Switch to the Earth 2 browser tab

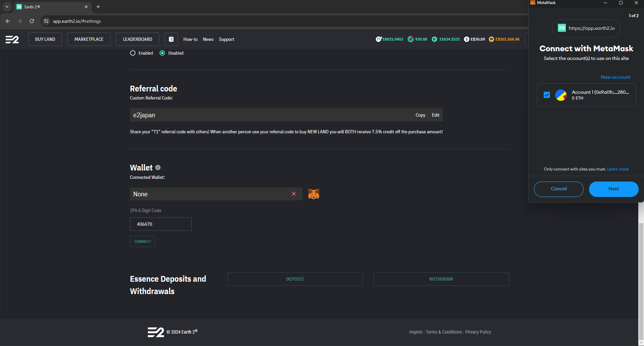(x=52, y=7)
